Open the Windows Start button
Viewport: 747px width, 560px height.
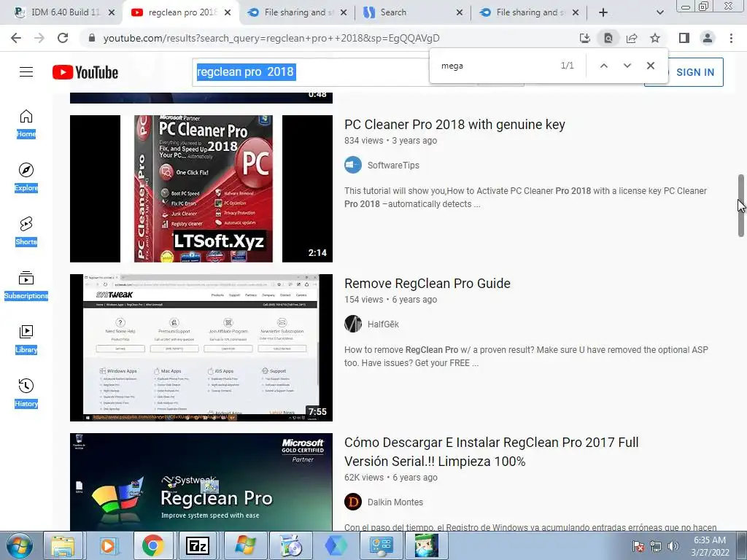[x=19, y=545]
